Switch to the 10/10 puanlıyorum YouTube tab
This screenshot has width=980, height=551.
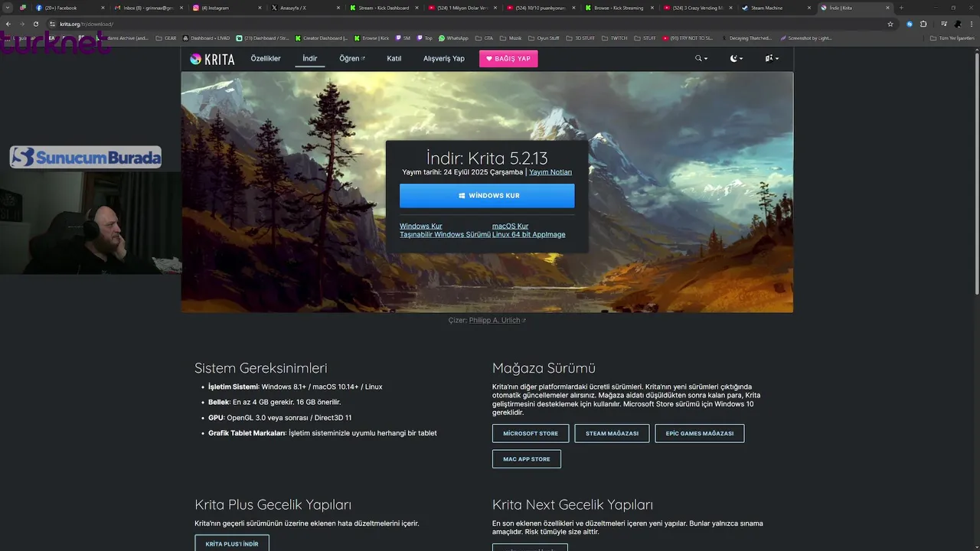[539, 8]
